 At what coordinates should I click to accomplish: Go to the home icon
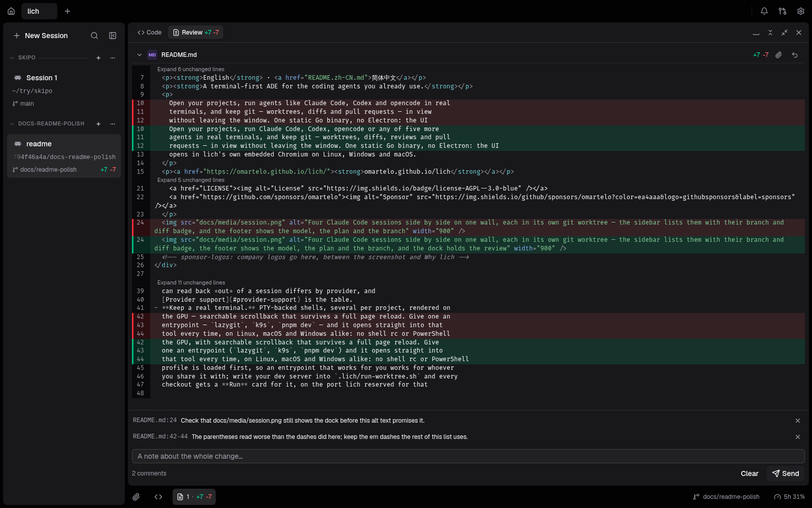[x=11, y=11]
